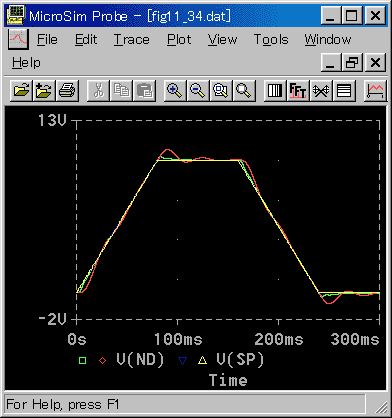Toggle the log Y axis lines icon
Viewport: 392px width, 418px height.
point(344,90)
